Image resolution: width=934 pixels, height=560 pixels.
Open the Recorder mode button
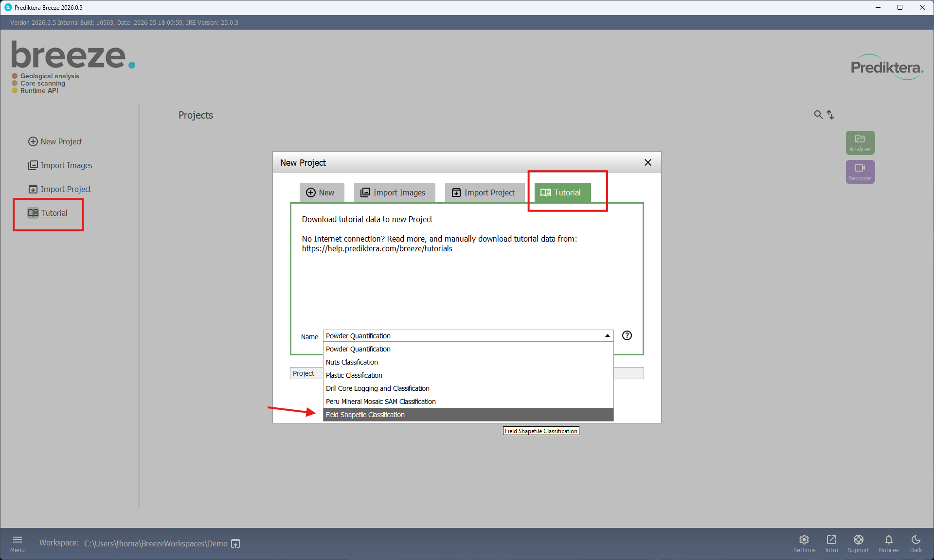point(860,172)
